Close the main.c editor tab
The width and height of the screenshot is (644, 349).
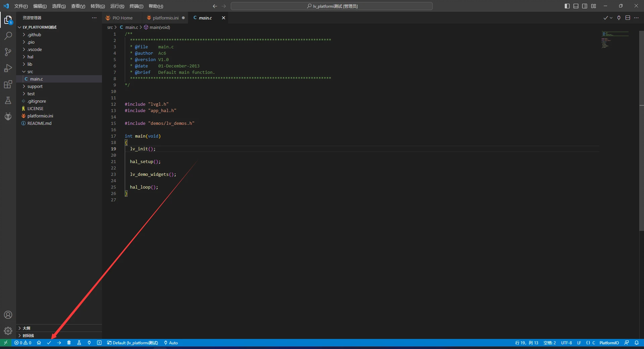pyautogui.click(x=224, y=18)
